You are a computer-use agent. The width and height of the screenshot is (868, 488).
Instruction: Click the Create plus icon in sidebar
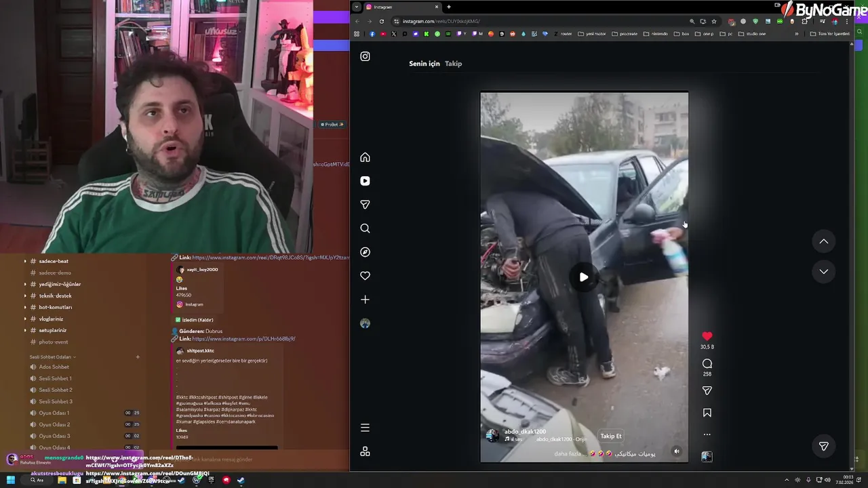click(365, 300)
